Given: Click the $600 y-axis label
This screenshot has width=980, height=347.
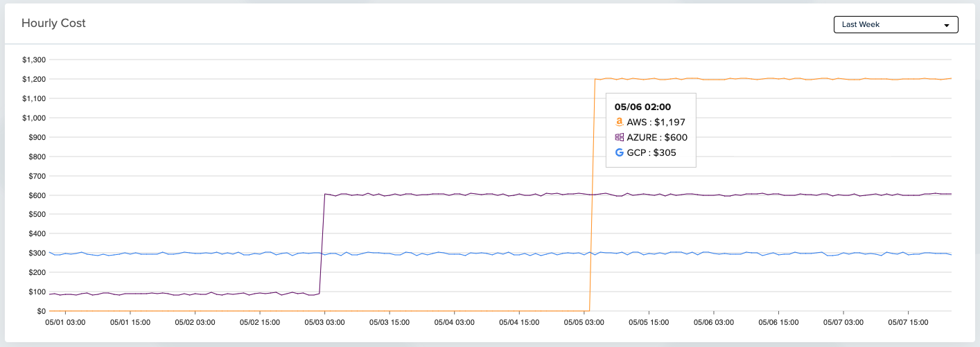Looking at the screenshot, I should pos(37,195).
